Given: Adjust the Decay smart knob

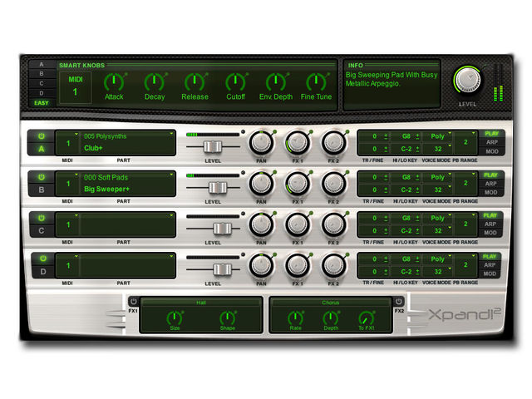Looking at the screenshot, I should coord(154,81).
